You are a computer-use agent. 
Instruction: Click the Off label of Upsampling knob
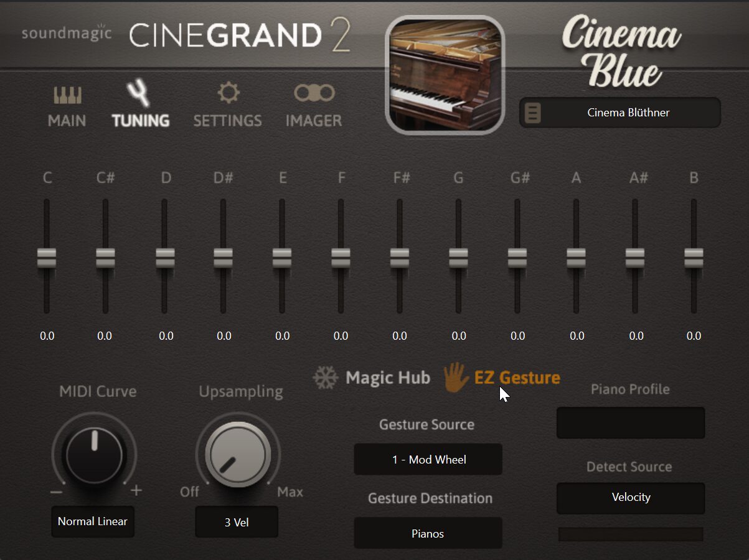coord(189,492)
